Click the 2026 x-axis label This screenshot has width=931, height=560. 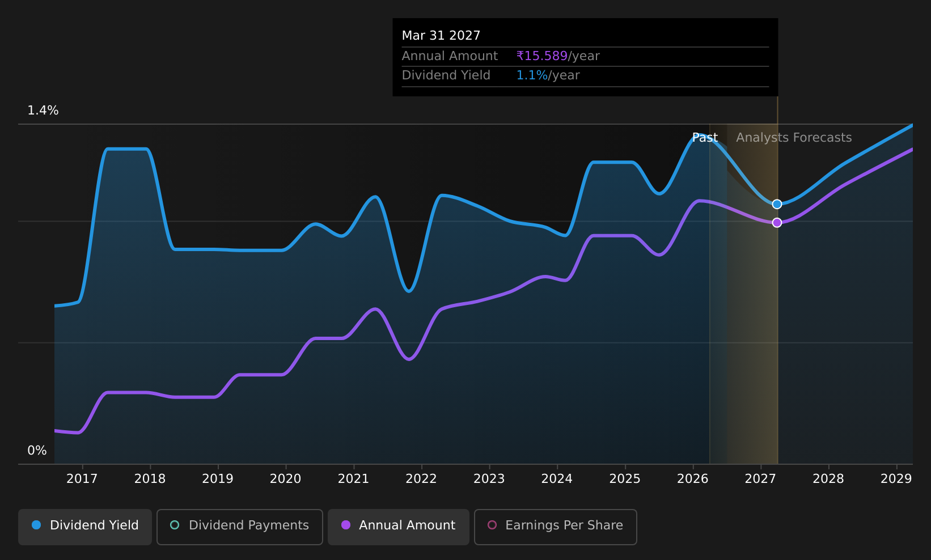(693, 479)
